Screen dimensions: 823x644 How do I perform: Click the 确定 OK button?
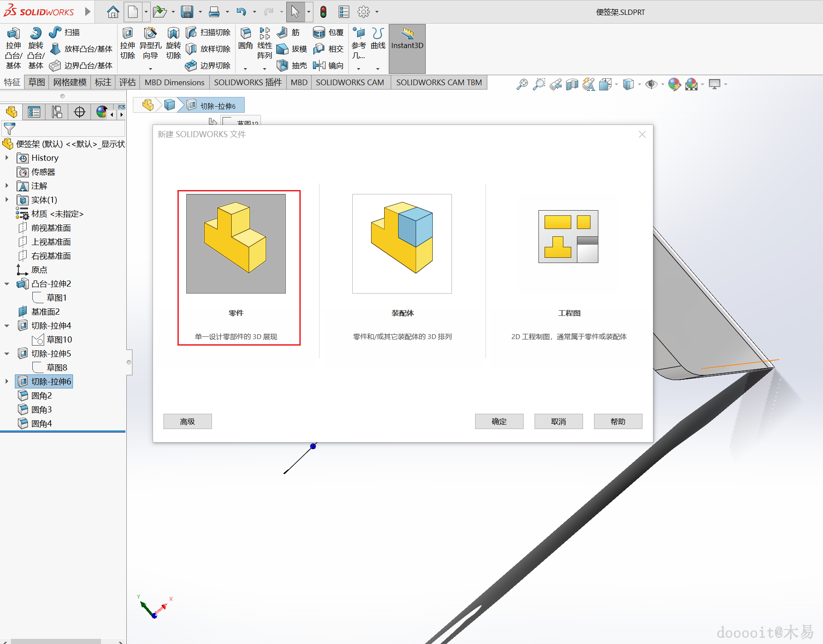pyautogui.click(x=499, y=421)
